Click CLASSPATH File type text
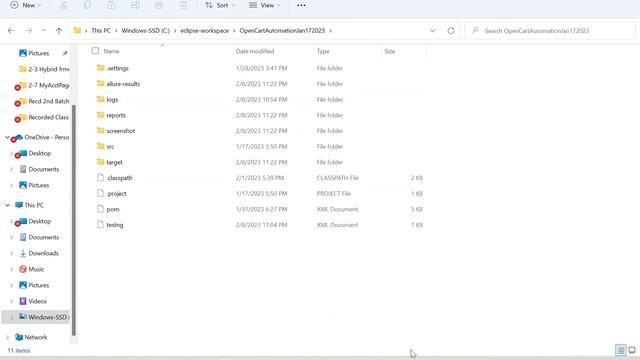 pos(337,178)
